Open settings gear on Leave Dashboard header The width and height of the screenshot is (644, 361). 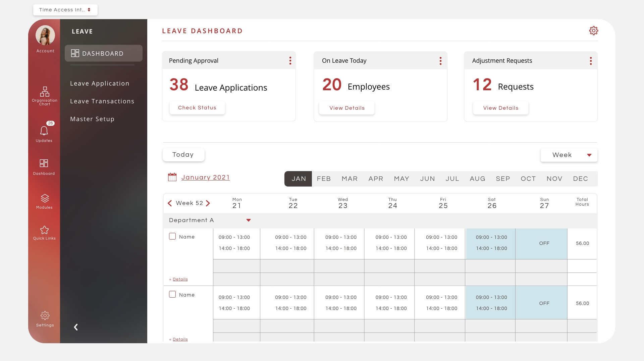coord(594,31)
